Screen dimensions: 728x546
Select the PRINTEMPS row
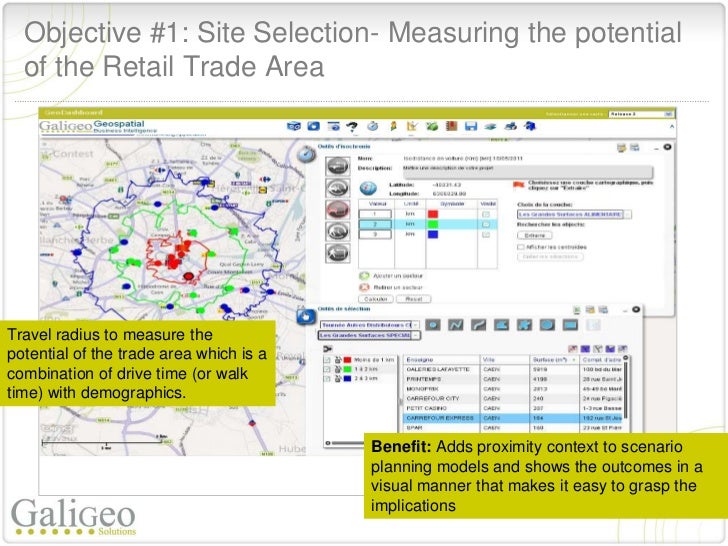(513, 379)
